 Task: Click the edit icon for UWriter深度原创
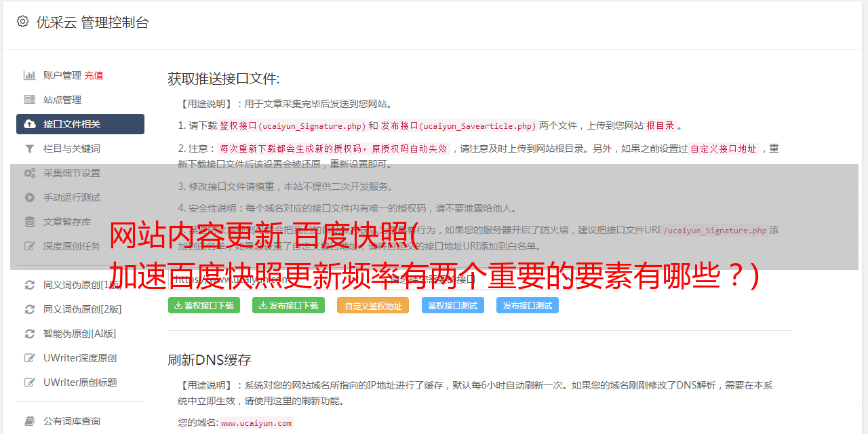pos(30,358)
